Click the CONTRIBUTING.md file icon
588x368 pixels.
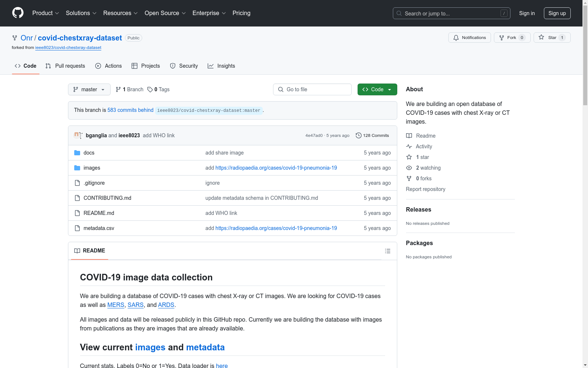(77, 198)
